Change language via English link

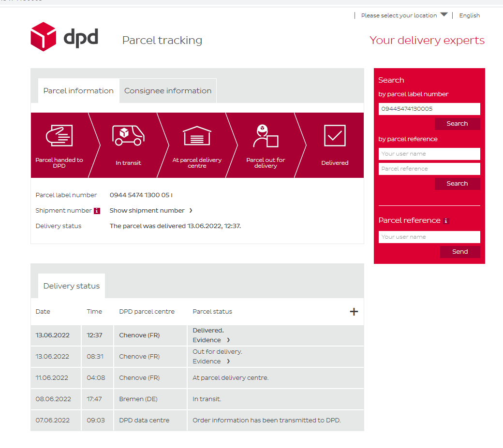(469, 15)
